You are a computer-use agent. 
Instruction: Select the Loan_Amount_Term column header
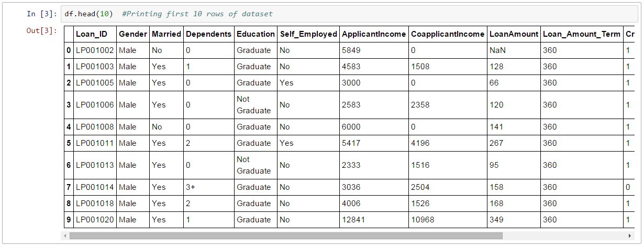click(581, 34)
